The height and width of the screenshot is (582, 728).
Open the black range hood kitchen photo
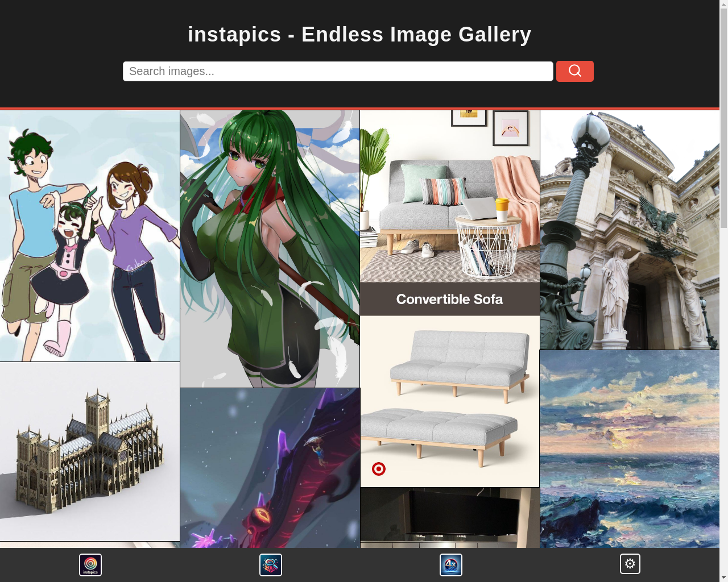tap(450, 518)
